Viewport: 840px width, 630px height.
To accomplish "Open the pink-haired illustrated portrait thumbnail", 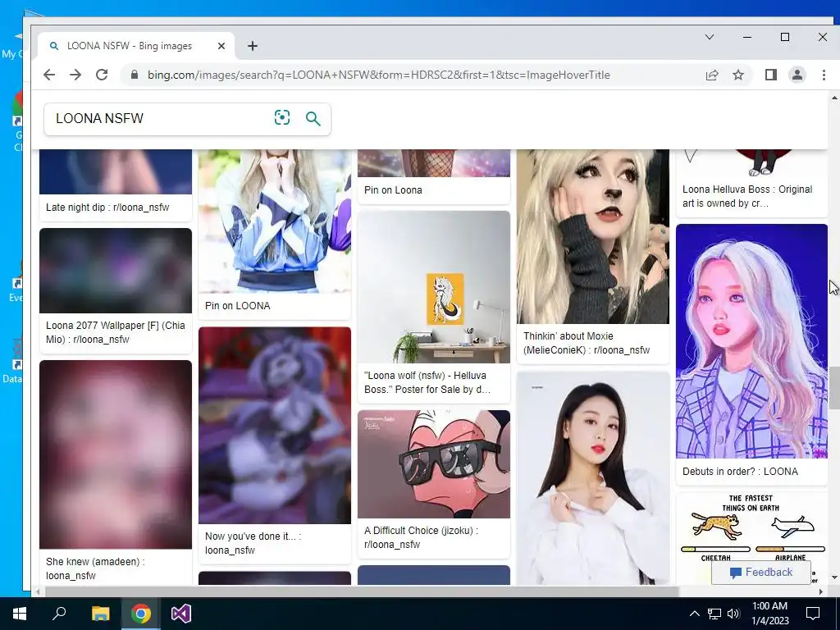I will pyautogui.click(x=751, y=341).
